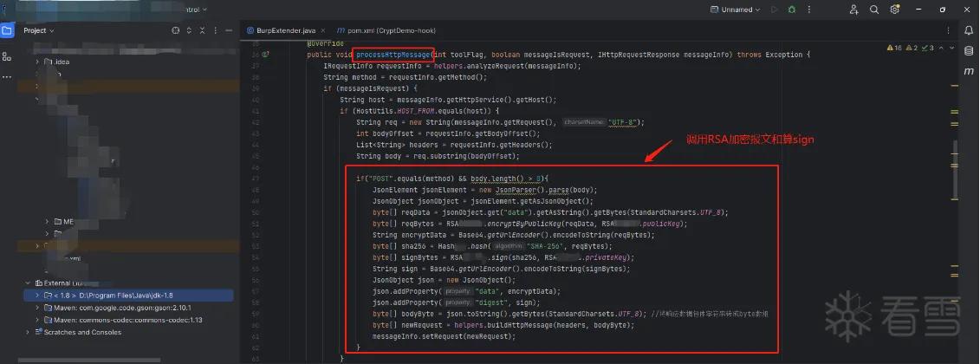Expand the gson:2.10.1 Maven library node
The width and height of the screenshot is (980, 364).
[x=37, y=307]
